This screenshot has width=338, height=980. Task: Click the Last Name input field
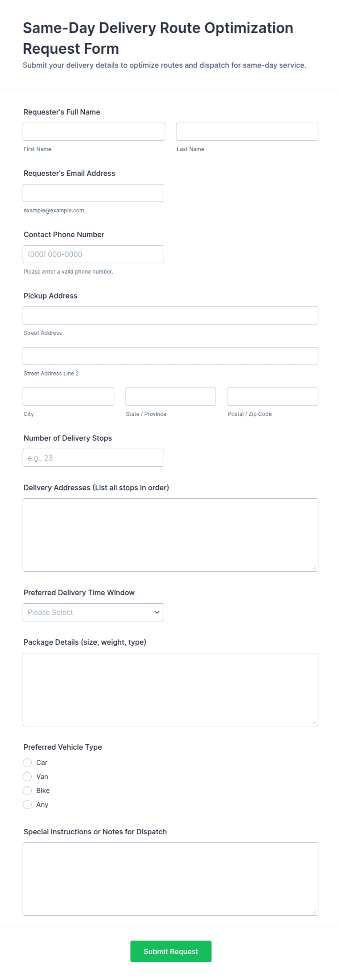point(247,131)
